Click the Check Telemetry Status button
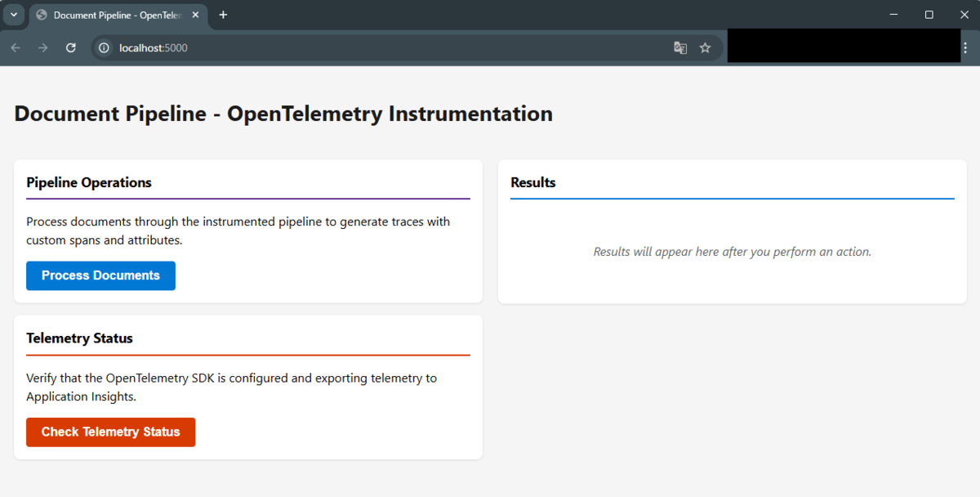 tap(110, 432)
